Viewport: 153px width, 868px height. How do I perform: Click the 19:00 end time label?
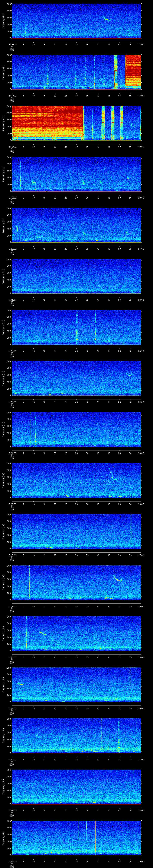(x=141, y=147)
